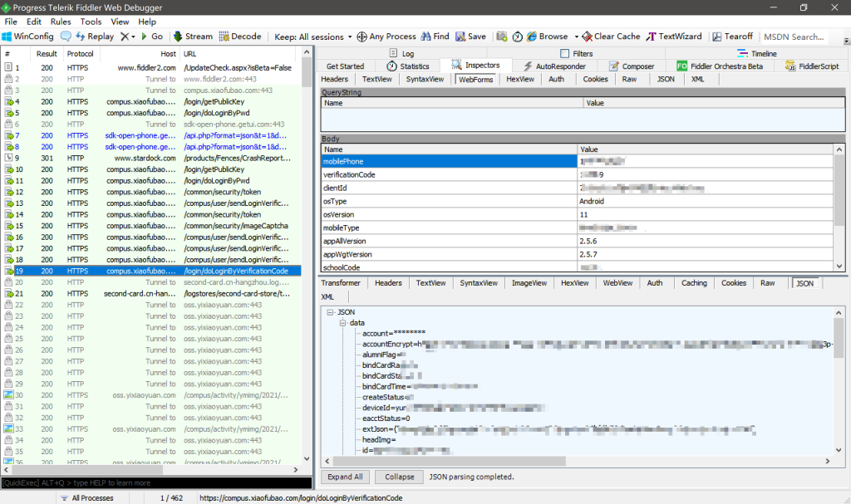Open the Timeline tab
Viewport: 851px width, 504px height.
pyautogui.click(x=757, y=54)
